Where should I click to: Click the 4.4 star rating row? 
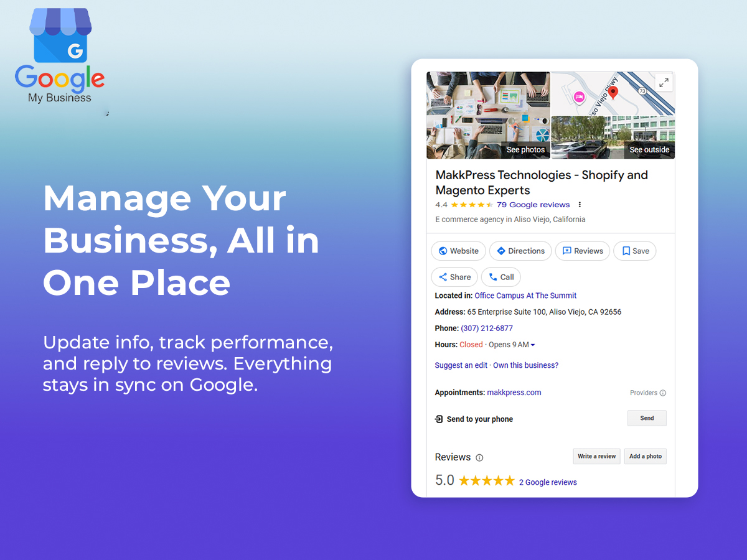(464, 205)
